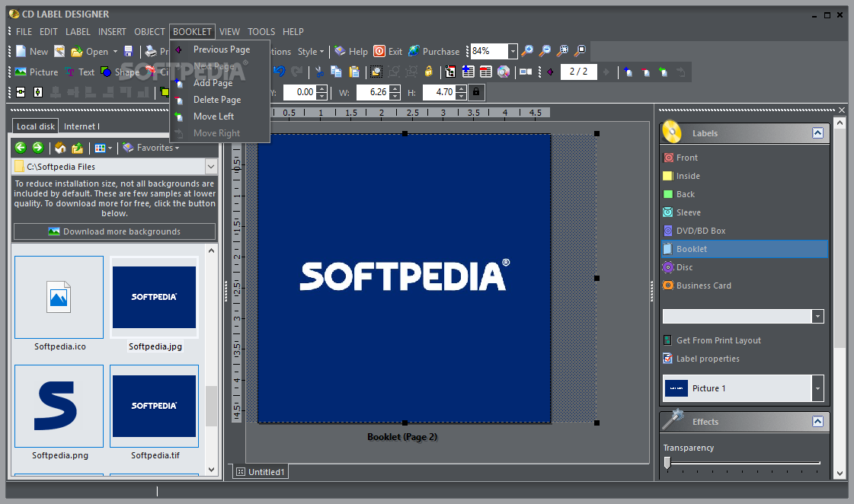Collapse the Effects panel section

coord(817,421)
